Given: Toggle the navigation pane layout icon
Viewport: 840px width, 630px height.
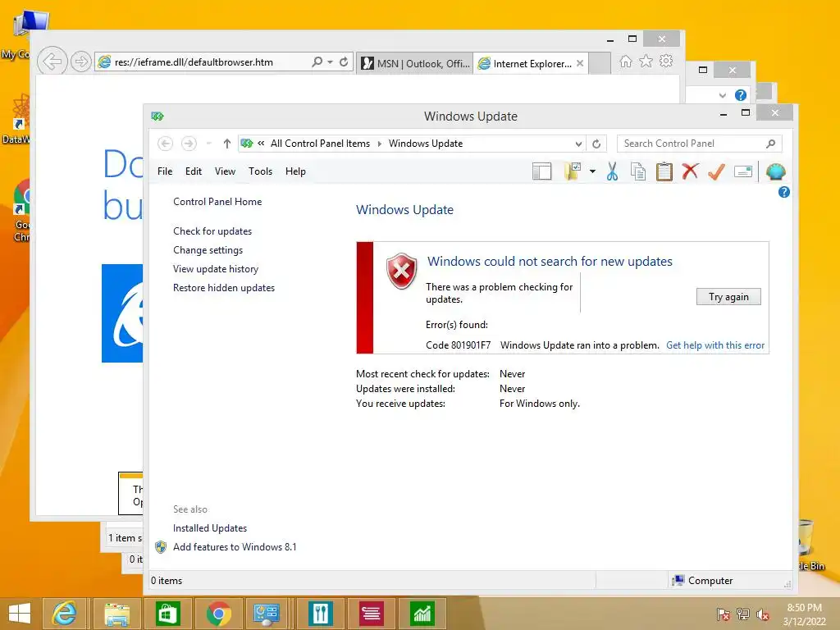Looking at the screenshot, I should [541, 172].
